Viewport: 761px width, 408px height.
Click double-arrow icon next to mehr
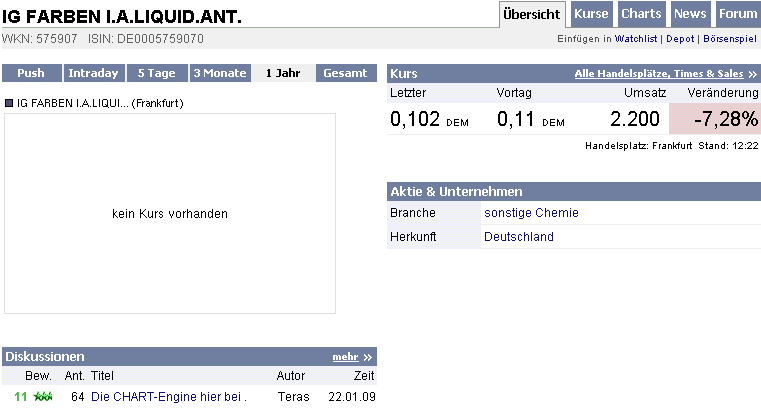pyautogui.click(x=368, y=358)
